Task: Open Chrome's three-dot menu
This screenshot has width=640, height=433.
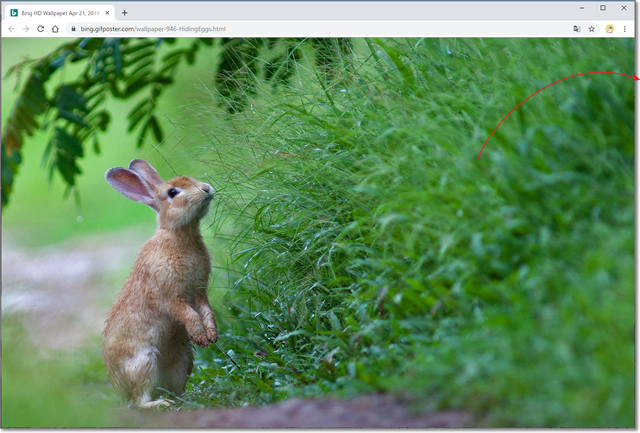Action: click(x=625, y=29)
